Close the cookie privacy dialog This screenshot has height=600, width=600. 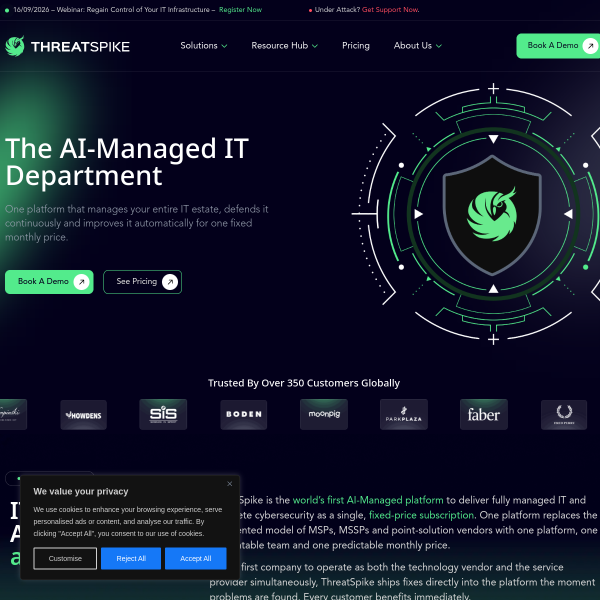tap(230, 484)
